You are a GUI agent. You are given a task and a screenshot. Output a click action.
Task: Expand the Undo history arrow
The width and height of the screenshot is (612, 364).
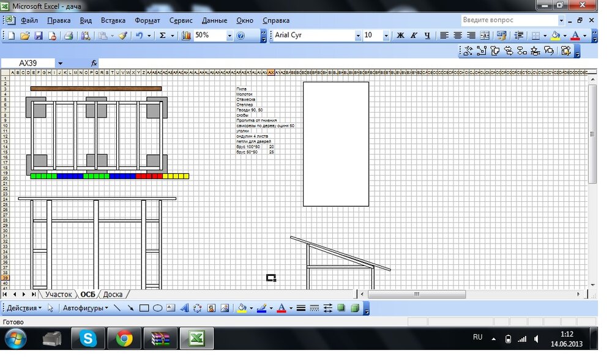pyautogui.click(x=149, y=35)
